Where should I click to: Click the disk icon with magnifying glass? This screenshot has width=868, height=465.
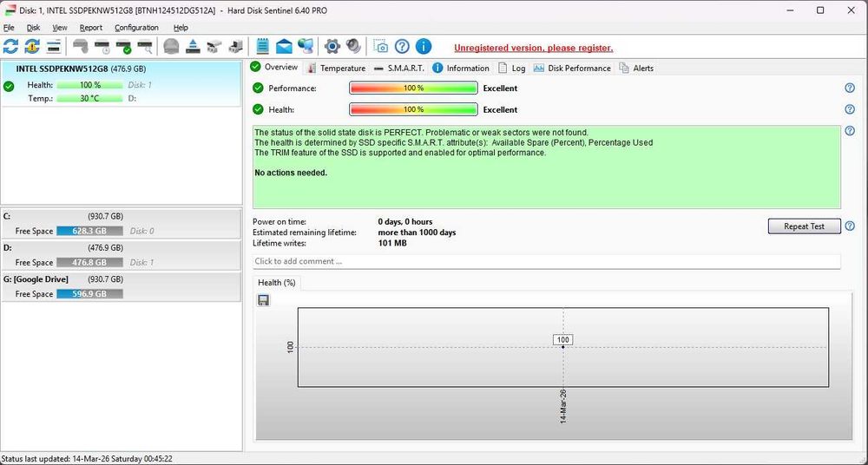click(145, 47)
